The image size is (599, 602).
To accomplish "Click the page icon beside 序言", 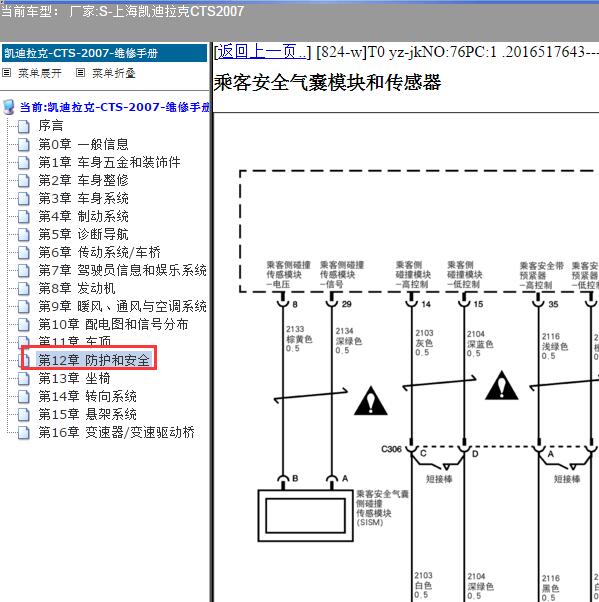I will point(23,126).
